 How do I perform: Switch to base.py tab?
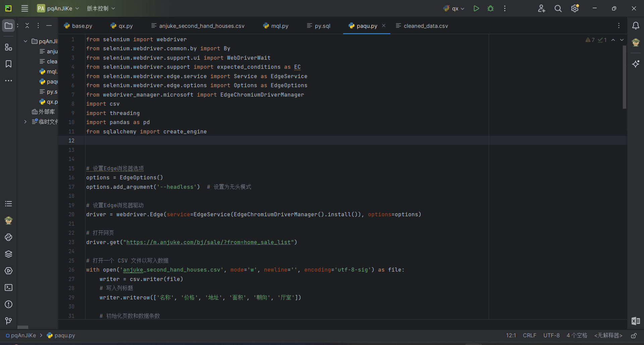[x=78, y=26]
